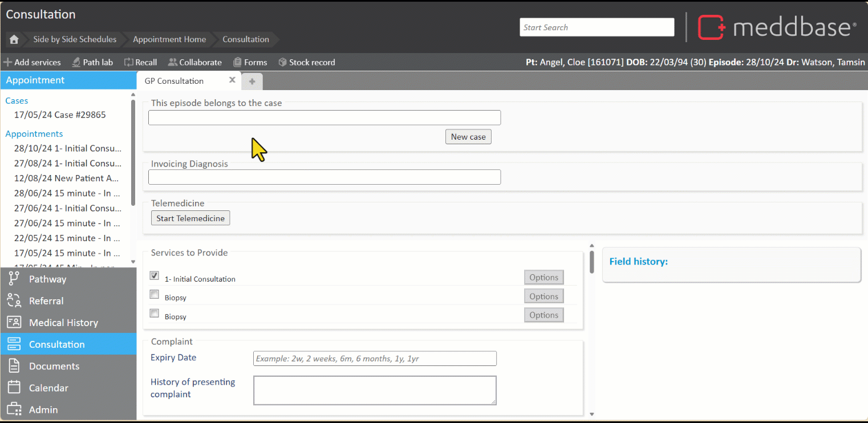Go to Medical History in sidebar
Viewport: 868px width, 423px height.
(63, 323)
